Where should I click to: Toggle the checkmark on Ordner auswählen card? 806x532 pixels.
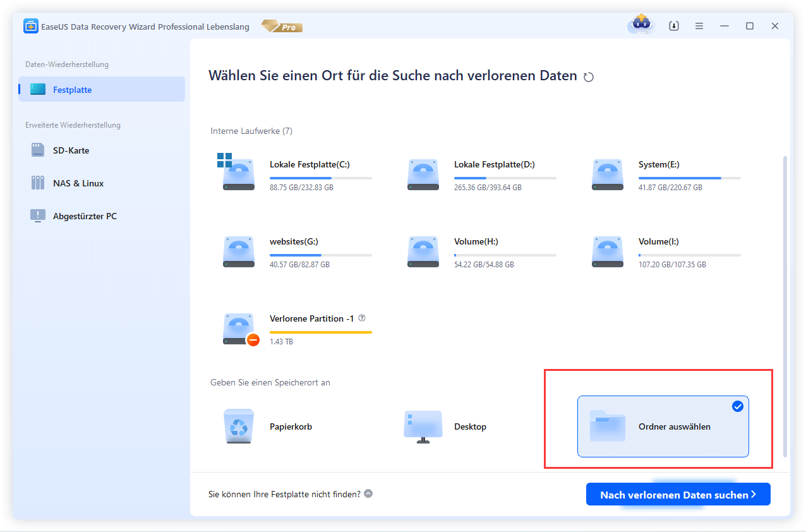point(737,406)
